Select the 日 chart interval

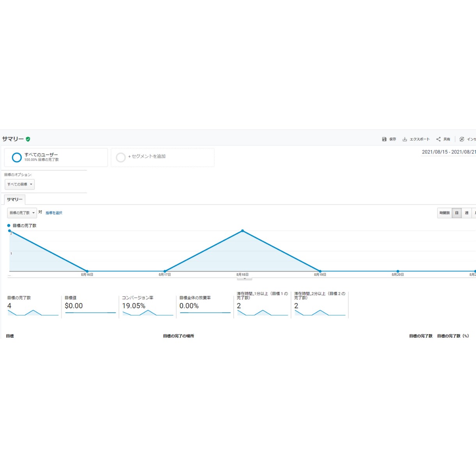pos(457,213)
